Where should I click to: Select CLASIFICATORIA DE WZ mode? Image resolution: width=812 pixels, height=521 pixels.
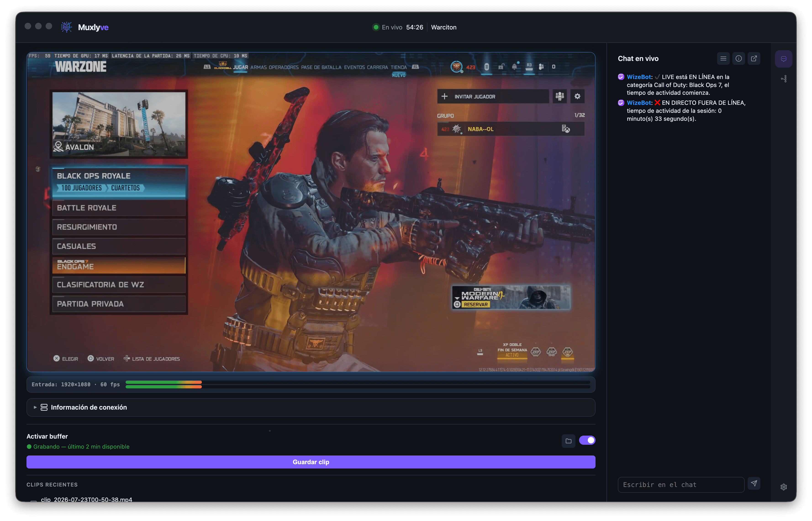pos(119,284)
